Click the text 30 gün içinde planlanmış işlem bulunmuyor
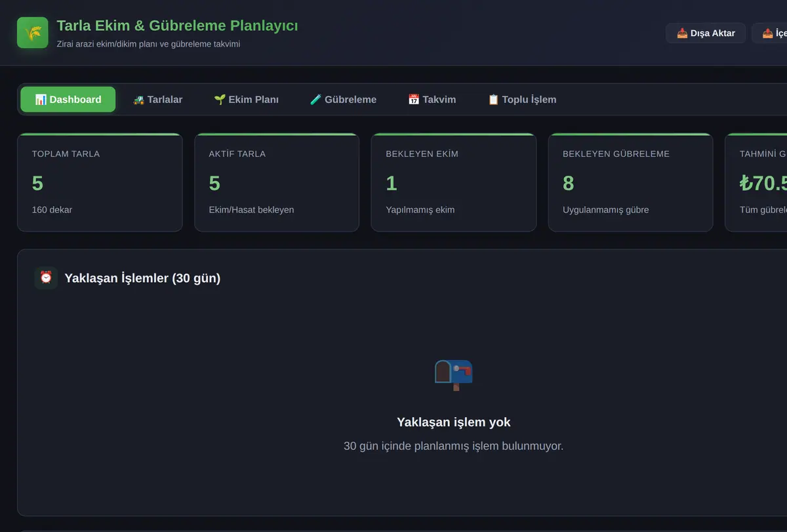 pyautogui.click(x=454, y=446)
